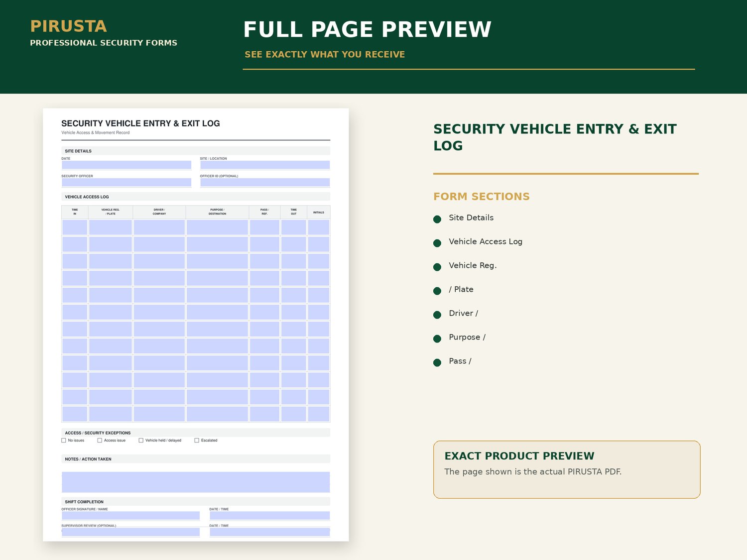The image size is (747, 560).
Task: Click 'PROFESSIONAL SECURITY FORMS' tagline
Action: point(104,43)
